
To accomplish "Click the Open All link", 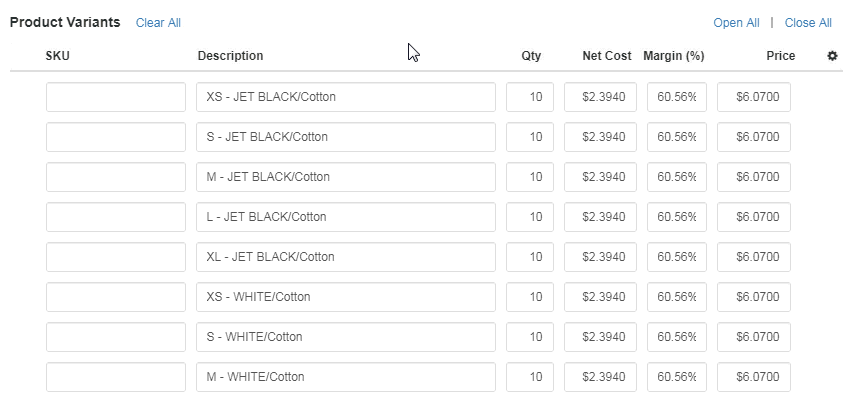I will 736,23.
